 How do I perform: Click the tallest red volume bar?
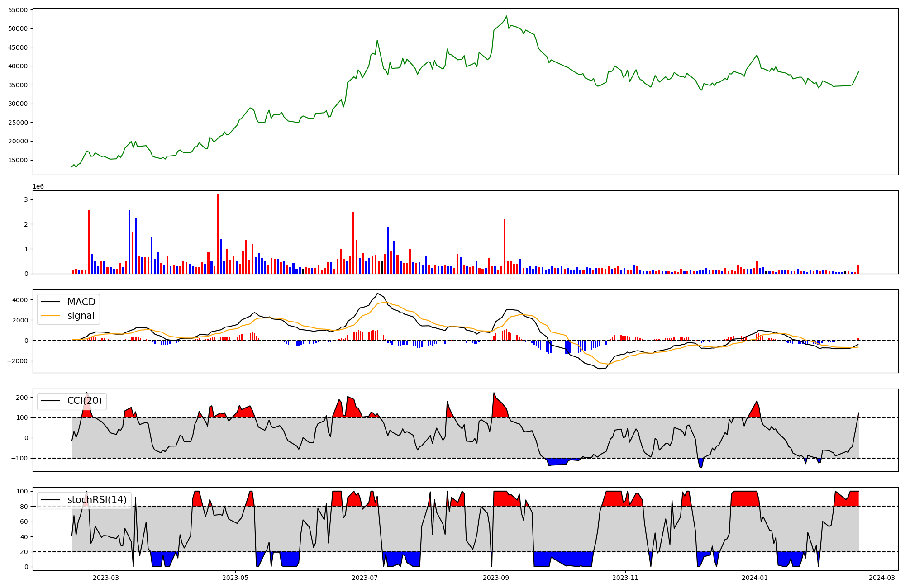click(x=218, y=234)
